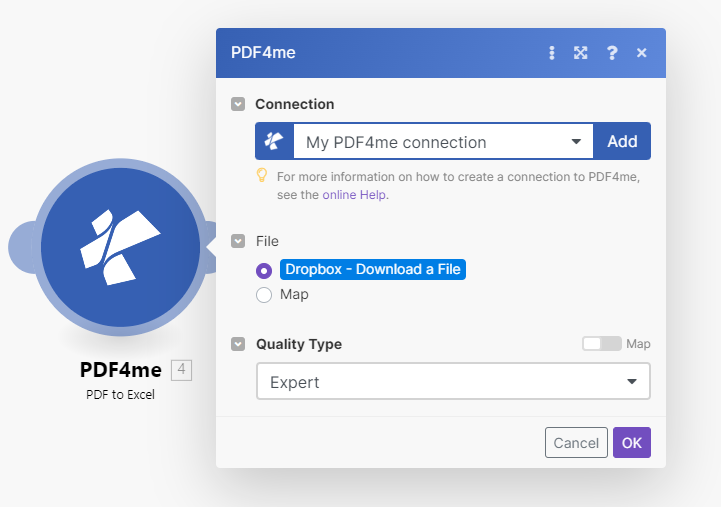The height and width of the screenshot is (507, 721).
Task: Click the Add connection button
Action: point(622,141)
